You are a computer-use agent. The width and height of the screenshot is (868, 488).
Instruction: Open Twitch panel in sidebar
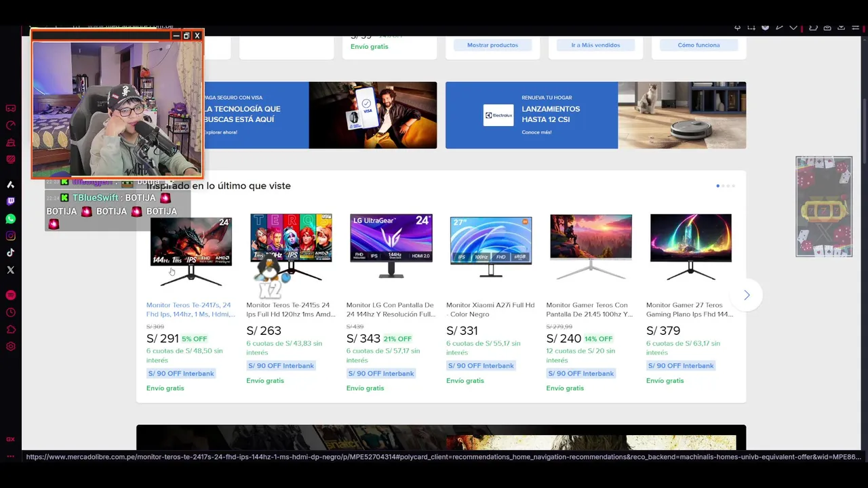[10, 201]
